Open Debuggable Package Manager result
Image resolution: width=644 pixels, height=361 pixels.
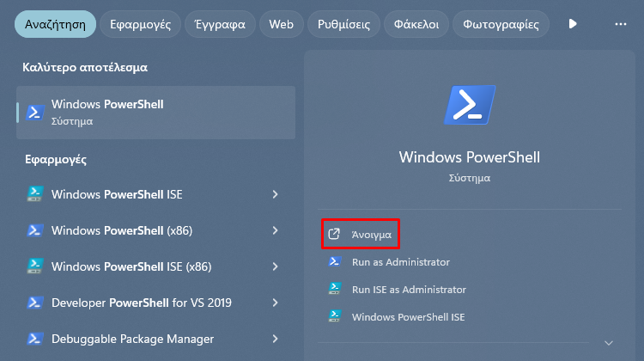155,339
